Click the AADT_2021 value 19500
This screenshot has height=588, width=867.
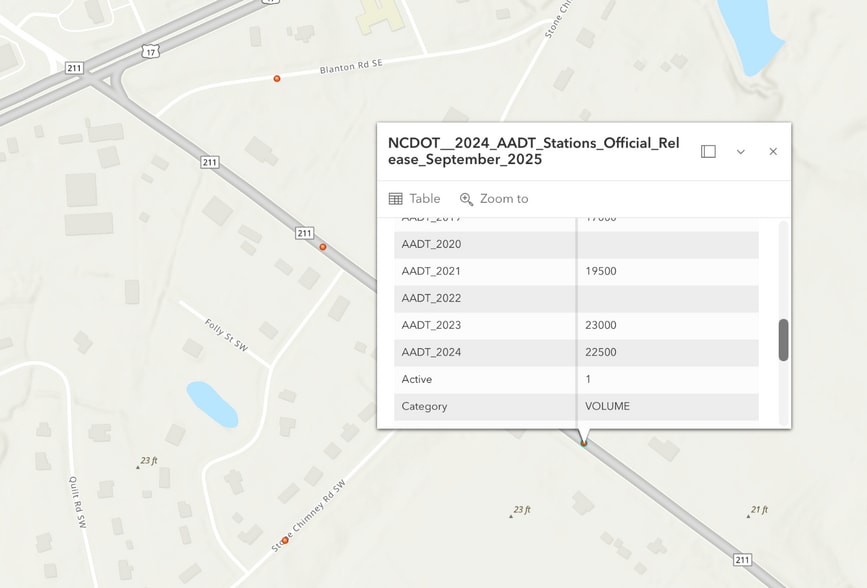[x=600, y=271]
